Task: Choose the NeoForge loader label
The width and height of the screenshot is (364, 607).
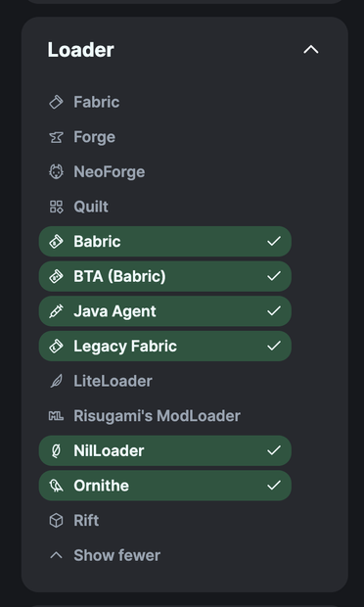Action: tap(109, 172)
